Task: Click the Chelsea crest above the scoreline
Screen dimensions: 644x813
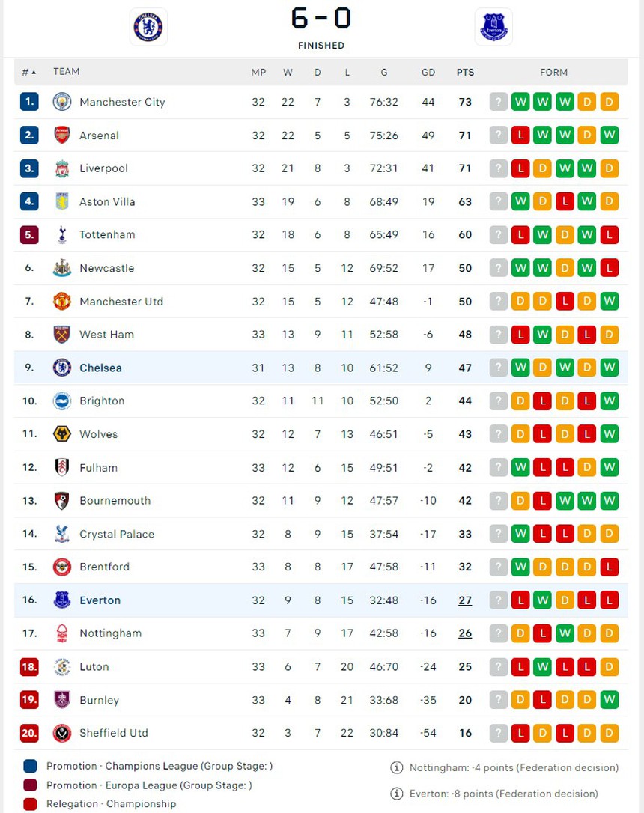Action: pos(148,26)
